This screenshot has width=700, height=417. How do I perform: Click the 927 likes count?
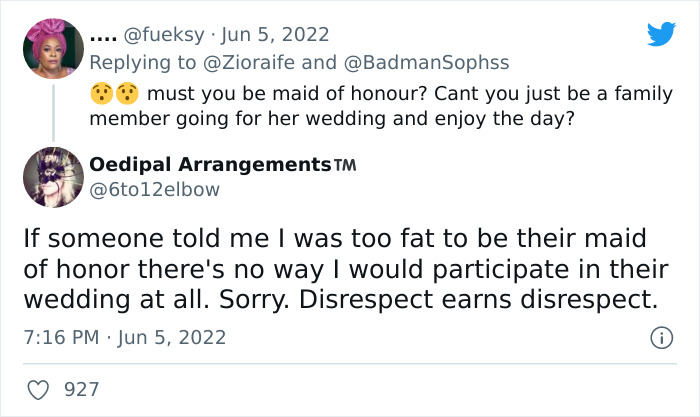click(81, 388)
